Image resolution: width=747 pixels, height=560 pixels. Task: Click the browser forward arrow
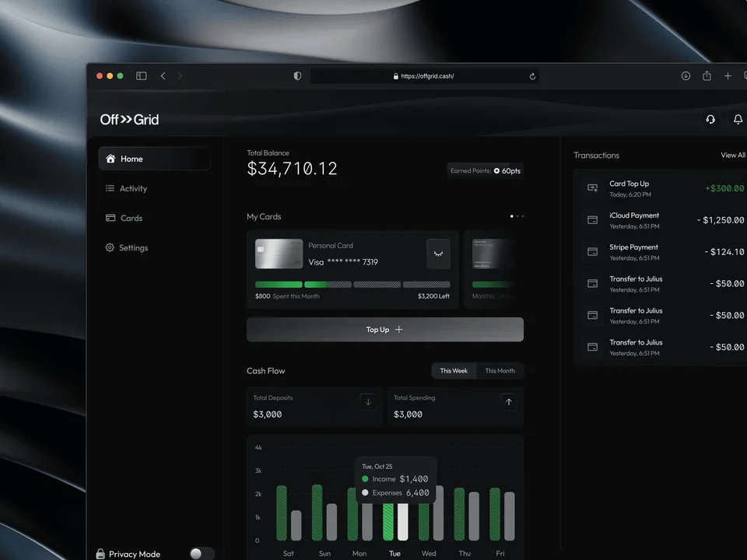[180, 75]
